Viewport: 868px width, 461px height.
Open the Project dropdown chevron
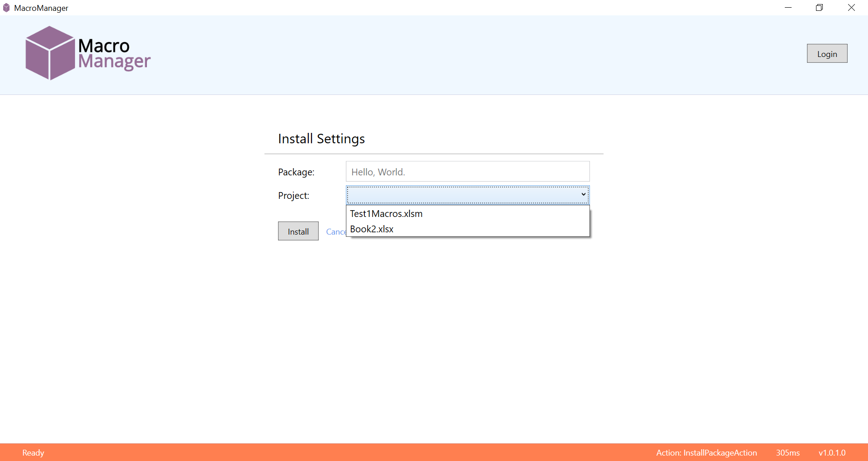pyautogui.click(x=584, y=194)
